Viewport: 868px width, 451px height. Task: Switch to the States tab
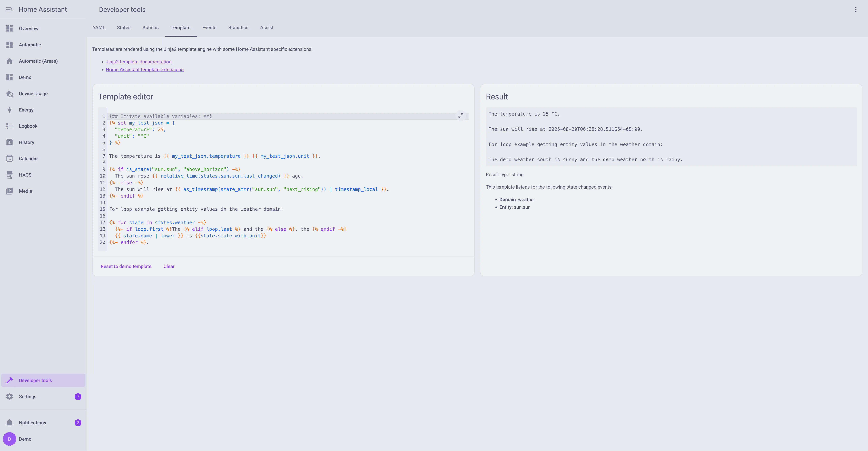[x=124, y=28]
